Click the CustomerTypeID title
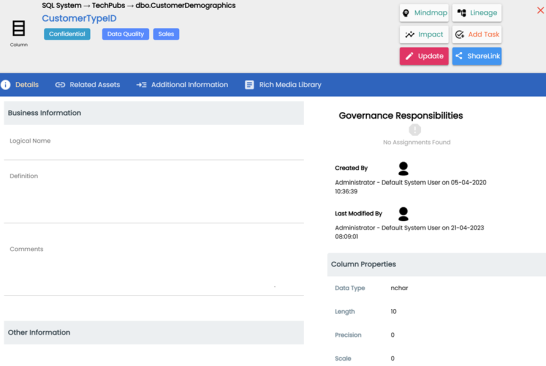546x366 pixels. tap(79, 18)
